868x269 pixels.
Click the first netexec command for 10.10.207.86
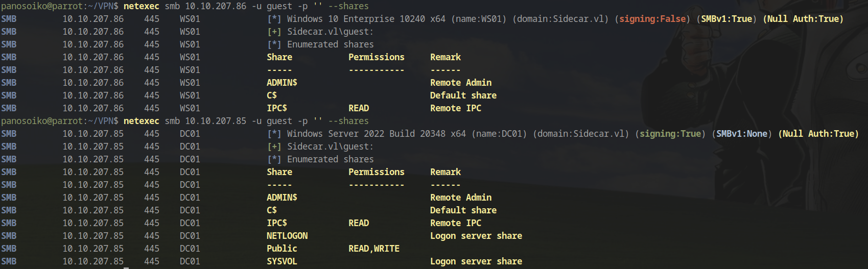pos(246,6)
